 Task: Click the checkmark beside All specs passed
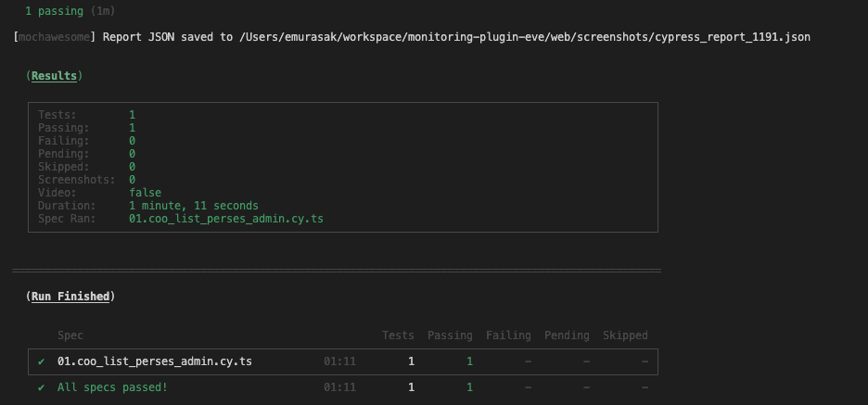(x=42, y=387)
